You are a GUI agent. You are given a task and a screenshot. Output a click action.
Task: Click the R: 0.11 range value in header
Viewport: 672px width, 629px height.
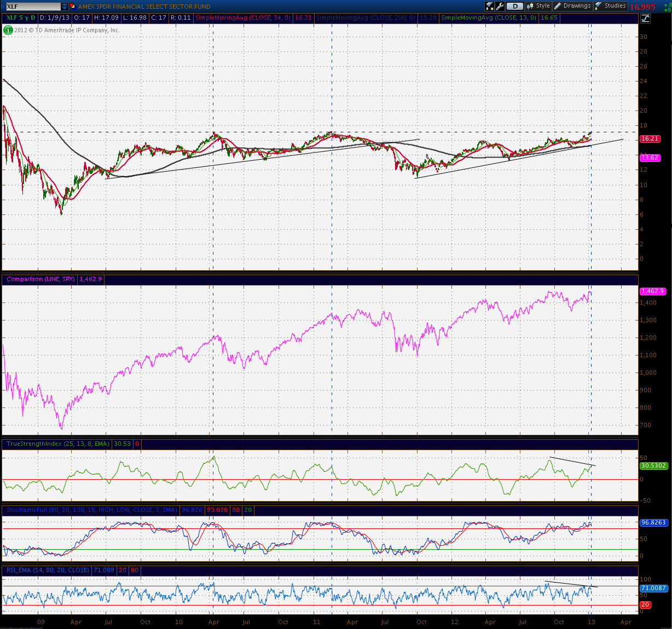180,18
